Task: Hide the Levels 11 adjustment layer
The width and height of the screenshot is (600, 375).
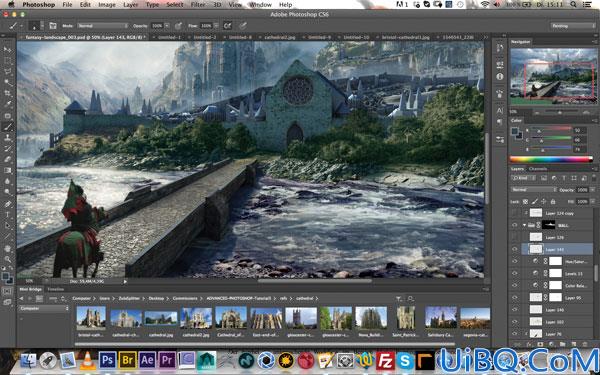Action: [x=515, y=273]
